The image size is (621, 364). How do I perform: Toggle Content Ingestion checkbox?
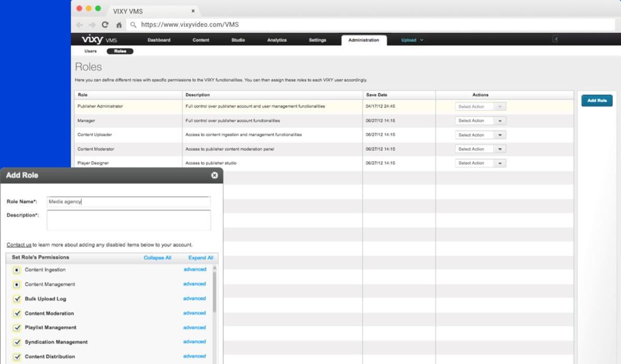pyautogui.click(x=17, y=270)
